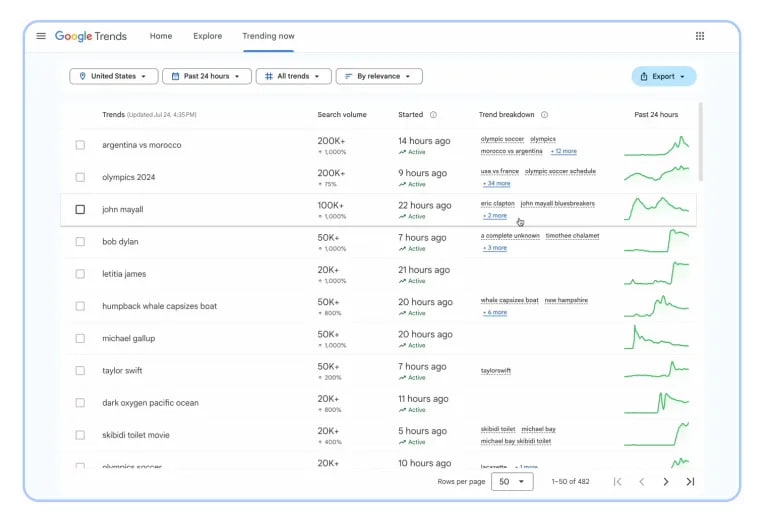The width and height of the screenshot is (765, 517).
Task: Open the Google apps grid
Action: [x=700, y=36]
